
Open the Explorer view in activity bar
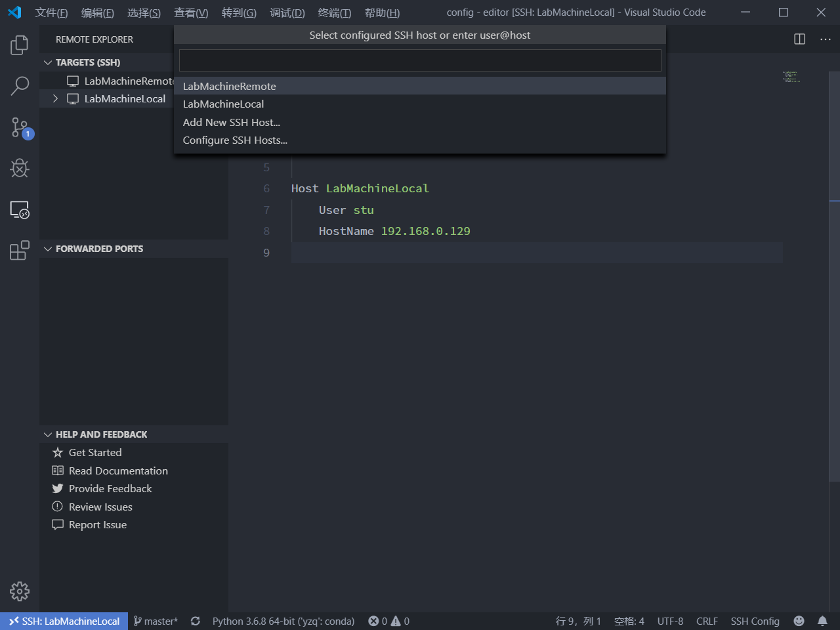(20, 45)
